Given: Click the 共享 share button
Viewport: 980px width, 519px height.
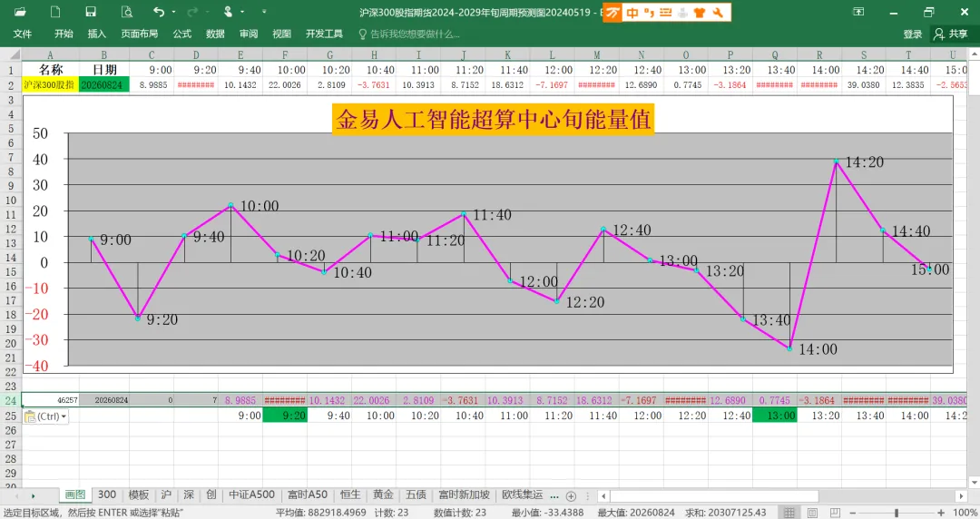Looking at the screenshot, I should [x=951, y=34].
